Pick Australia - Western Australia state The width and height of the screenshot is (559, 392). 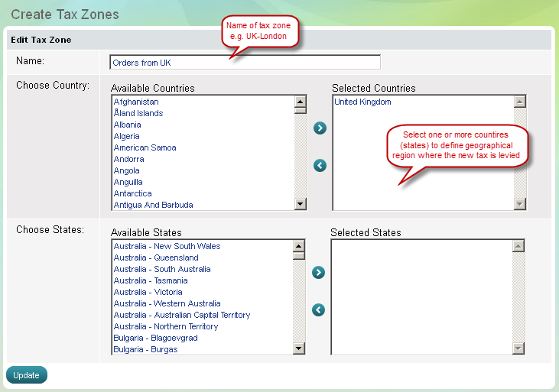167,303
